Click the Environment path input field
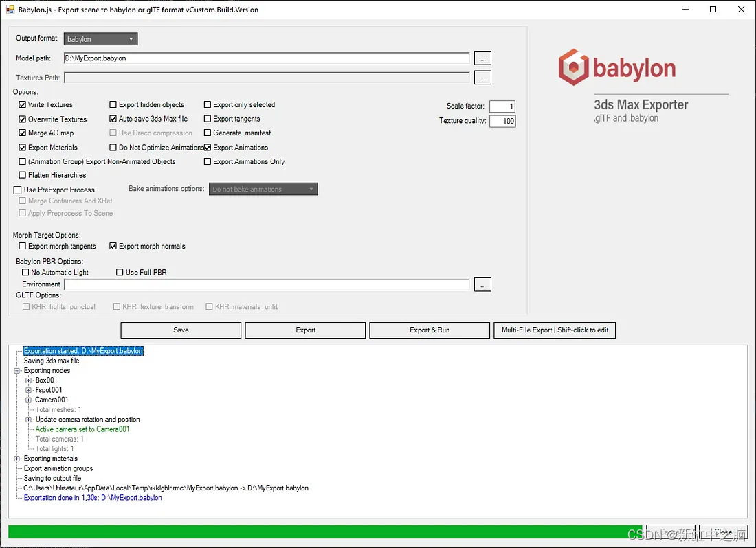This screenshot has width=756, height=548. (267, 284)
